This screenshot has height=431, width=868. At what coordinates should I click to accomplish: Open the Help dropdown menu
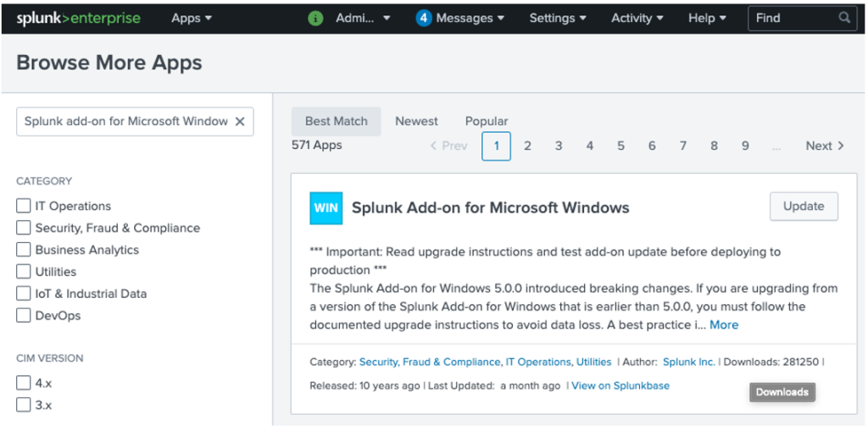(x=707, y=19)
